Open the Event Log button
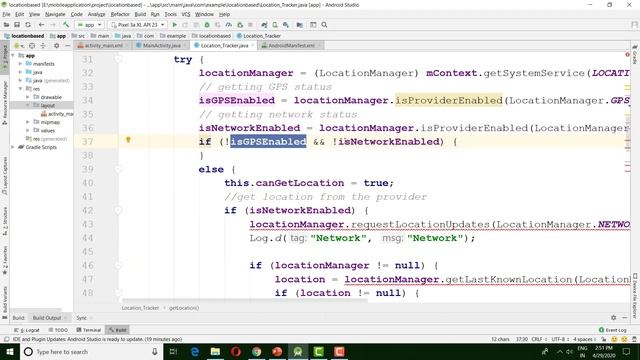The image size is (640, 360). pos(612,330)
